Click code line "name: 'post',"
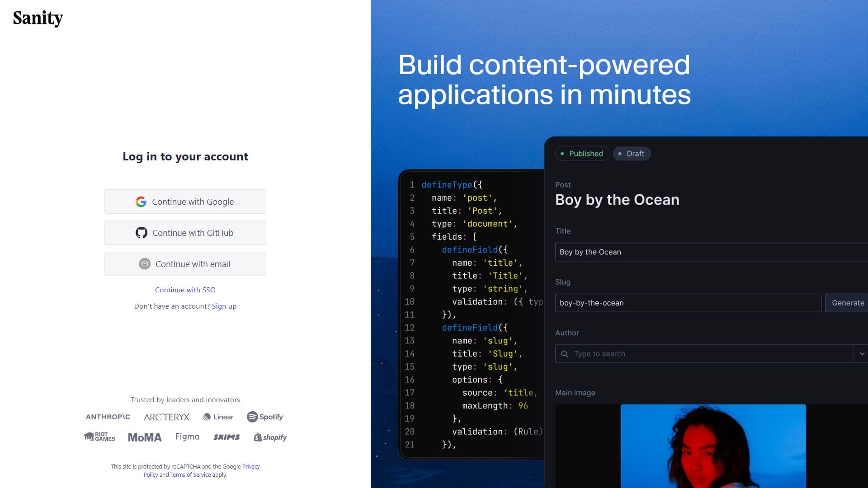The height and width of the screenshot is (488, 868). [464, 197]
